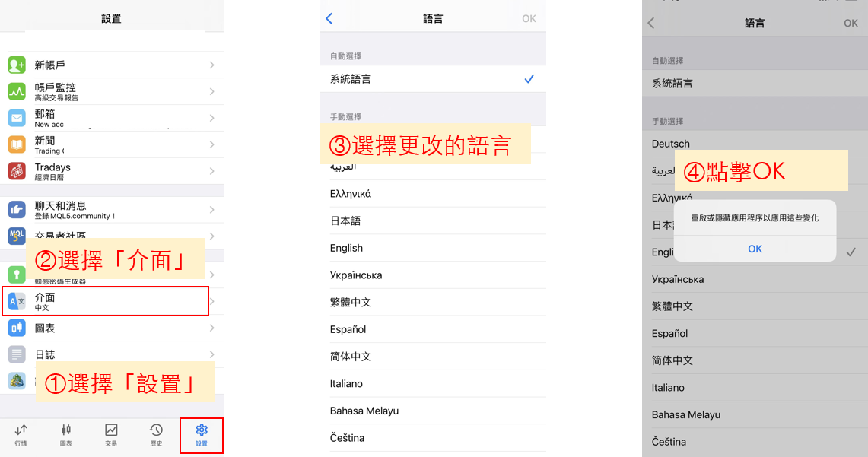The height and width of the screenshot is (457, 868).
Task: Expand the 郵箱 row chevron
Action: coord(212,118)
